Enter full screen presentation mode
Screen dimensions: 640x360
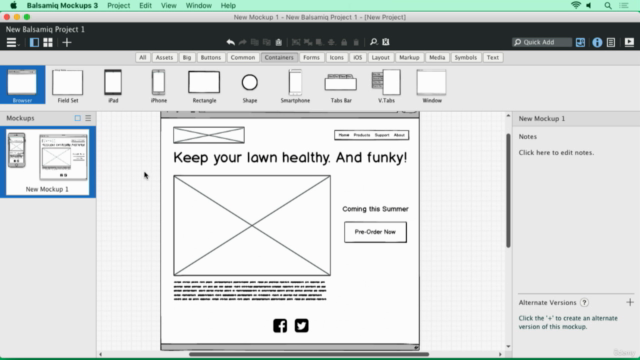pyautogui.click(x=629, y=42)
